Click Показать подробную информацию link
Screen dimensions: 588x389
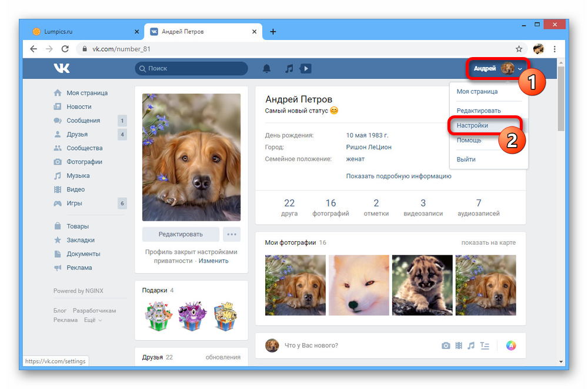pos(398,176)
